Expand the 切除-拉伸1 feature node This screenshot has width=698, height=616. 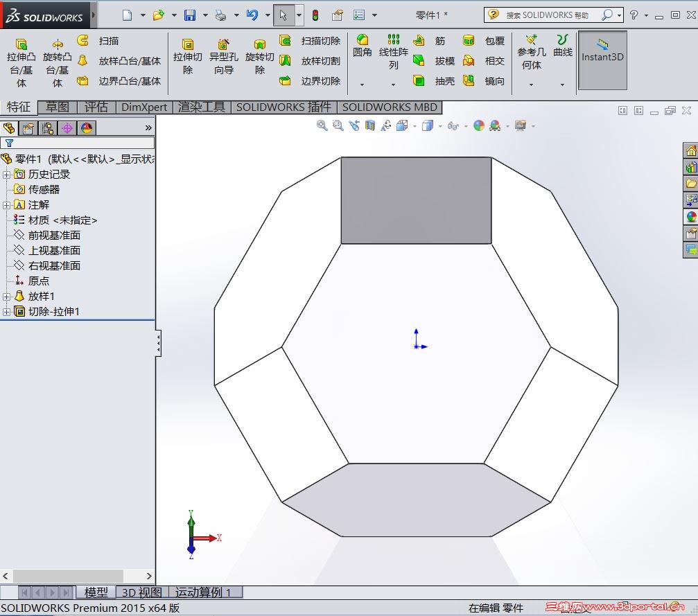tap(6, 312)
